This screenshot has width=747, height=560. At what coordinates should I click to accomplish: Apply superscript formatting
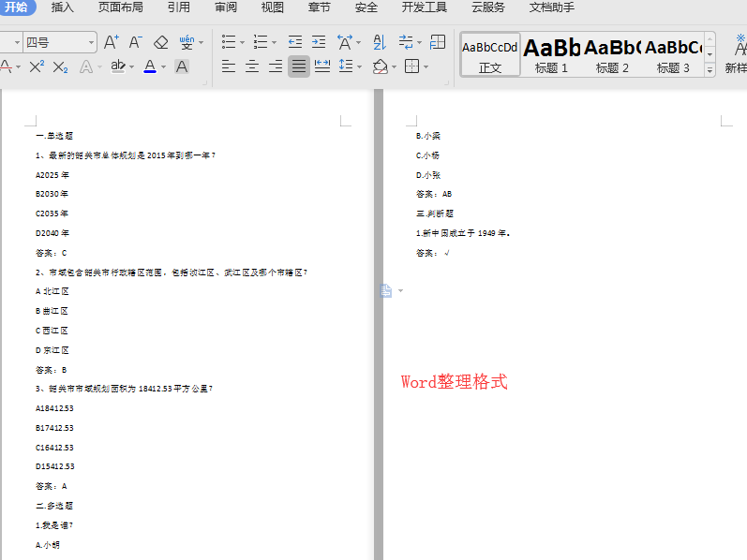point(37,66)
